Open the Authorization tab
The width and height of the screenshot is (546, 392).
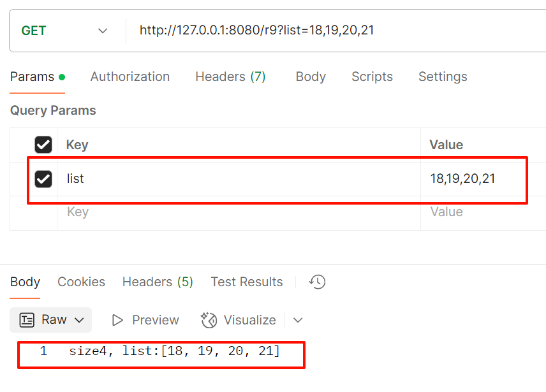(x=130, y=76)
